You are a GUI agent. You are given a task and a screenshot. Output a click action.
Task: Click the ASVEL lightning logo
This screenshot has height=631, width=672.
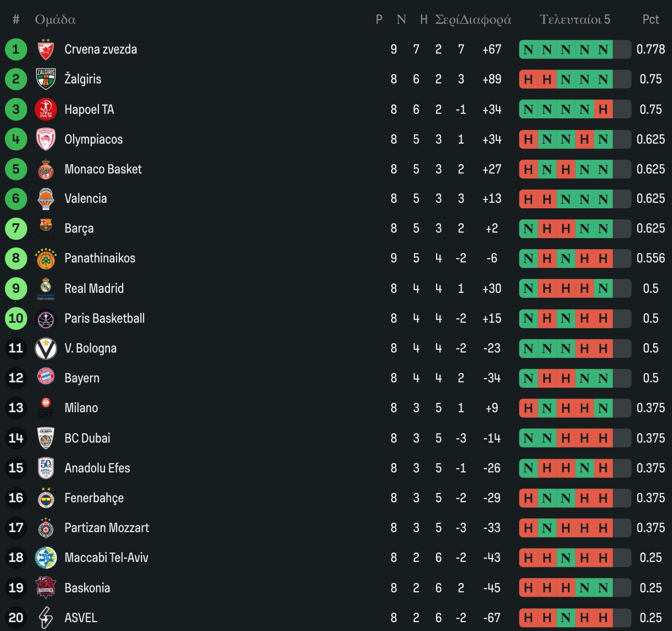pyautogui.click(x=46, y=618)
